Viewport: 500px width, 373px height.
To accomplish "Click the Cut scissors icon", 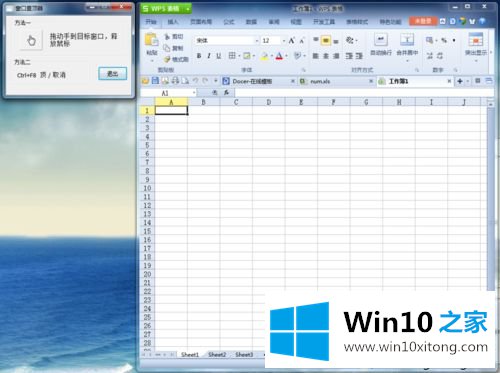I will coord(167,36).
